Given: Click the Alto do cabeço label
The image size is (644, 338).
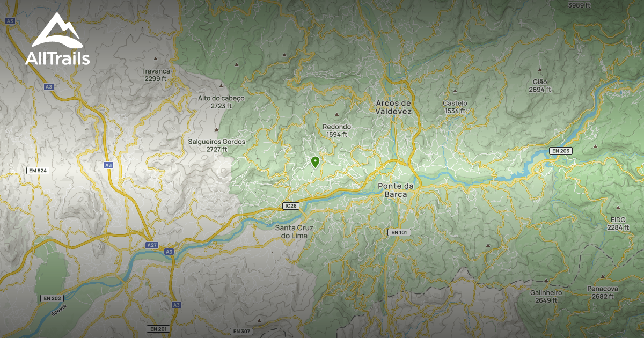Looking at the screenshot, I should tap(221, 102).
